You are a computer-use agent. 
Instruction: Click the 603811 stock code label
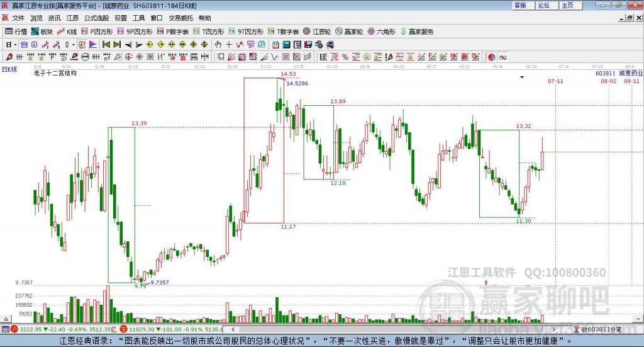click(x=606, y=73)
